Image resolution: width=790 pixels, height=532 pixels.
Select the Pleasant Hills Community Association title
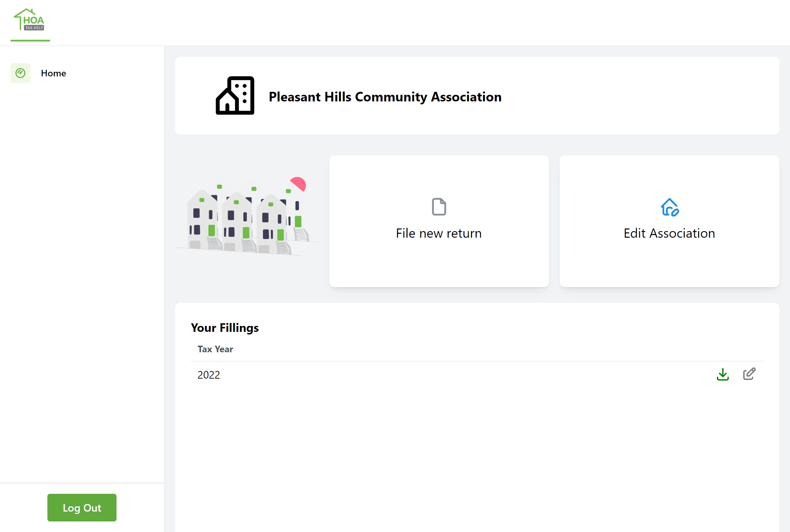[385, 97]
